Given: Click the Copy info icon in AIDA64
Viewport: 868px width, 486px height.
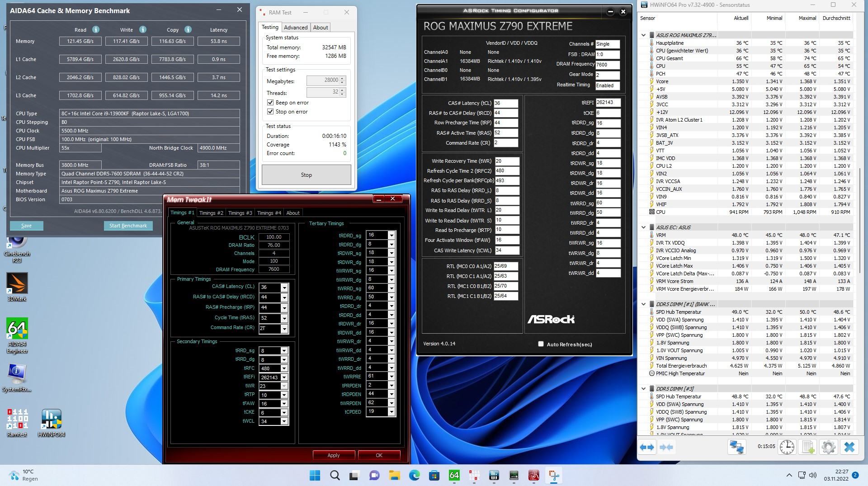Looking at the screenshot, I should click(x=188, y=29).
